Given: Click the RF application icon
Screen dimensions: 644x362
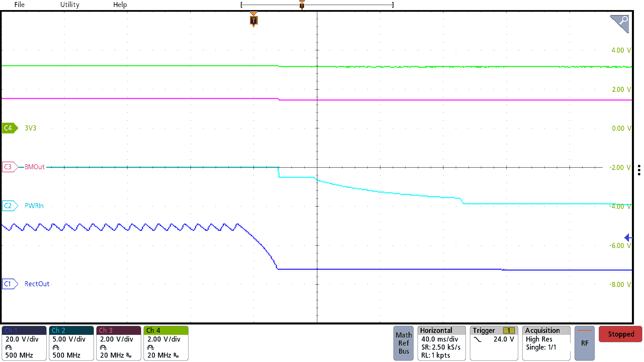Looking at the screenshot, I should [x=584, y=343].
